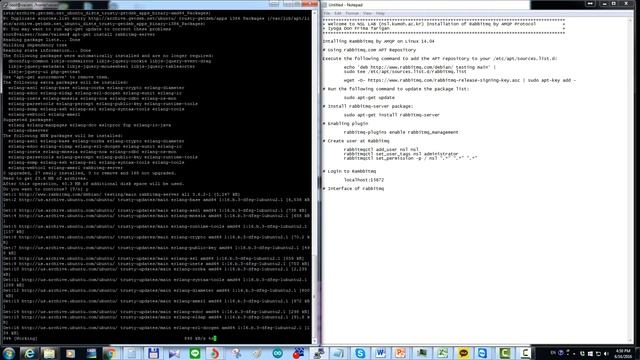Open Skype from the taskbar

point(360,353)
